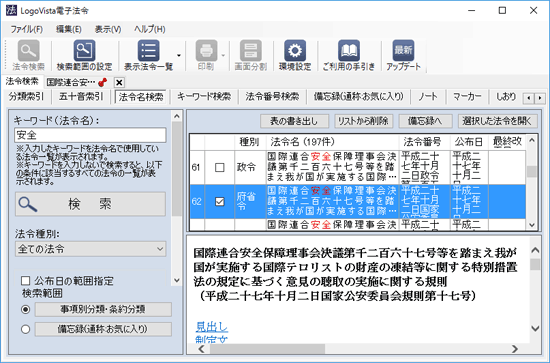Close the 国際連合安… document tab
The image size is (550, 363).
point(119,82)
